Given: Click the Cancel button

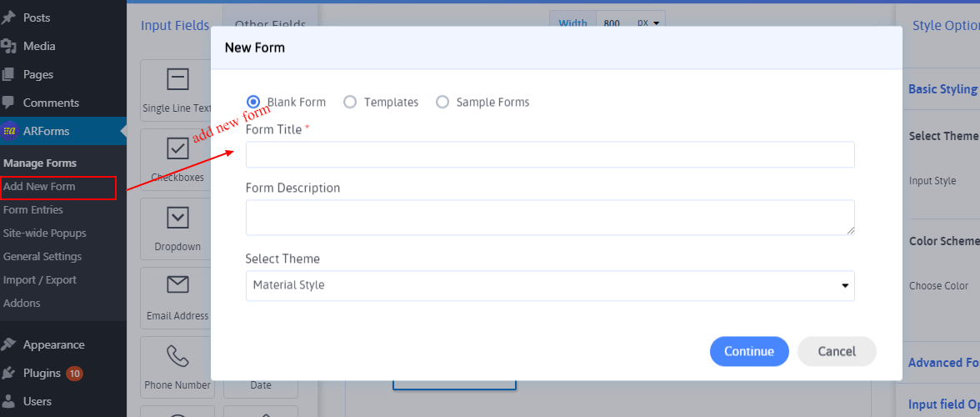Looking at the screenshot, I should (837, 351).
